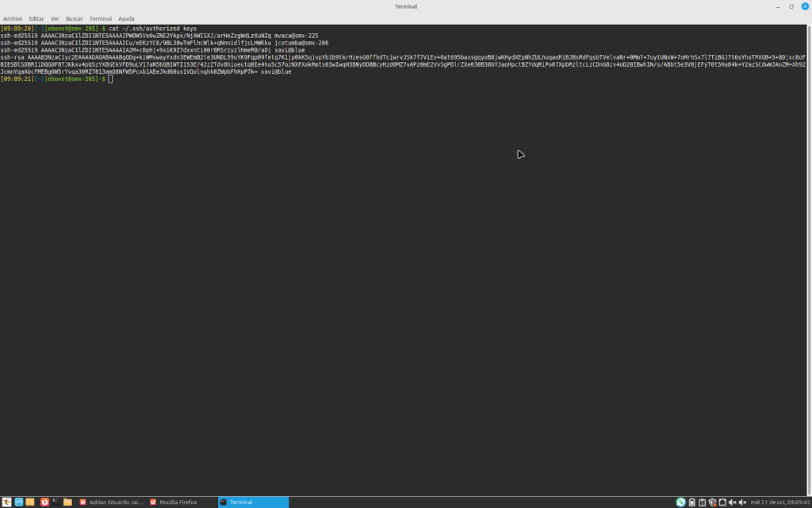This screenshot has height=508, width=812.
Task: Open the wired network tray icon
Action: 722,502
